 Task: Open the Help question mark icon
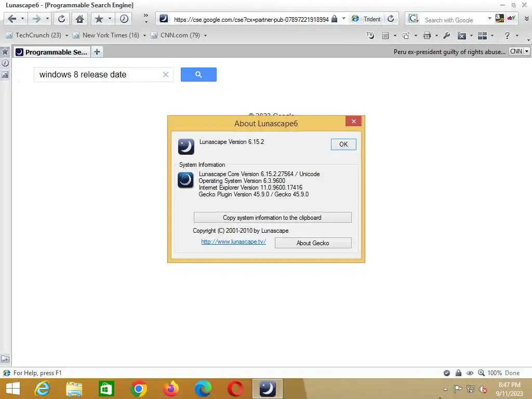click(x=507, y=35)
